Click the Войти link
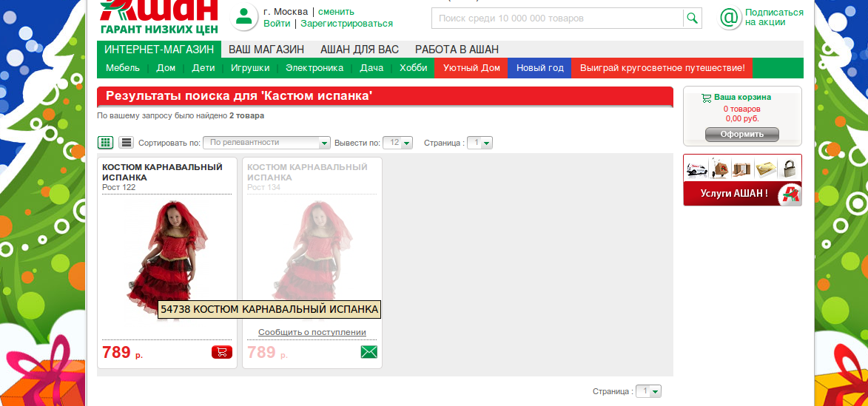The image size is (868, 406). click(277, 23)
